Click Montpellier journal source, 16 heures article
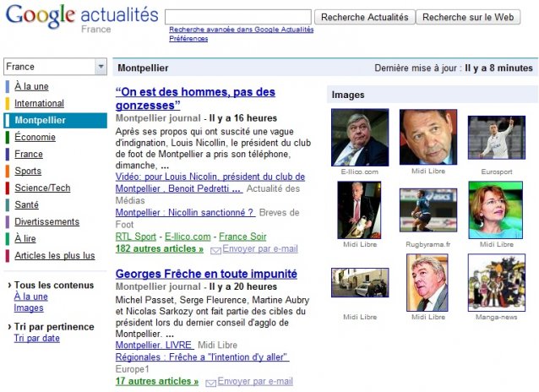 point(158,118)
